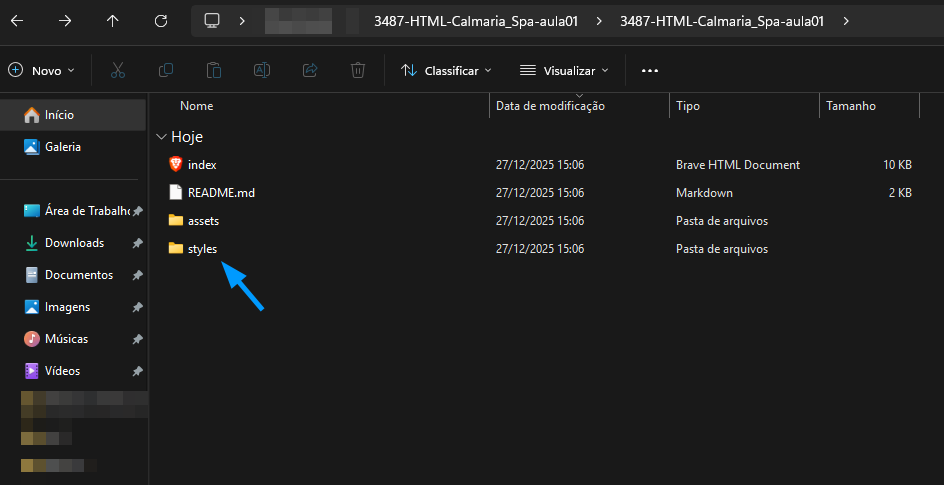This screenshot has height=485, width=944.
Task: Click Pasta de arquivos type for styles
Action: [722, 249]
